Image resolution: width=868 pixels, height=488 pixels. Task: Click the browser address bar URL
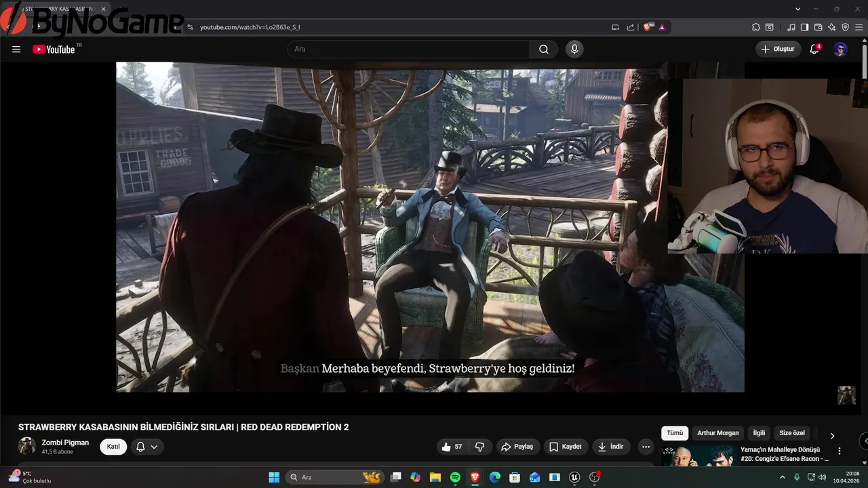coord(250,27)
